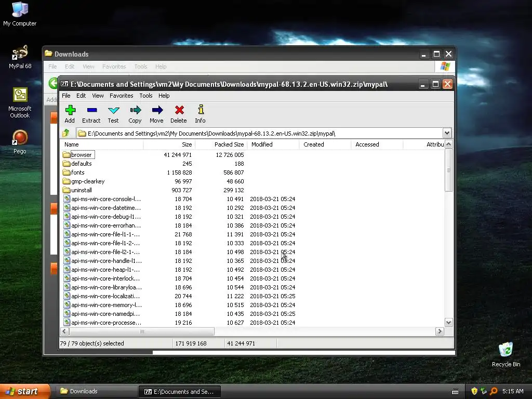532x399 pixels.
Task: Click the taskbar clock 5:15 AM
Action: click(x=513, y=391)
